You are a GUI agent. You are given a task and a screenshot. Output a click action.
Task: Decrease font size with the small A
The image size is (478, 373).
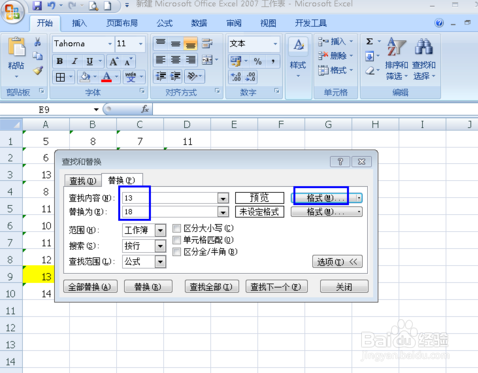[x=129, y=61]
